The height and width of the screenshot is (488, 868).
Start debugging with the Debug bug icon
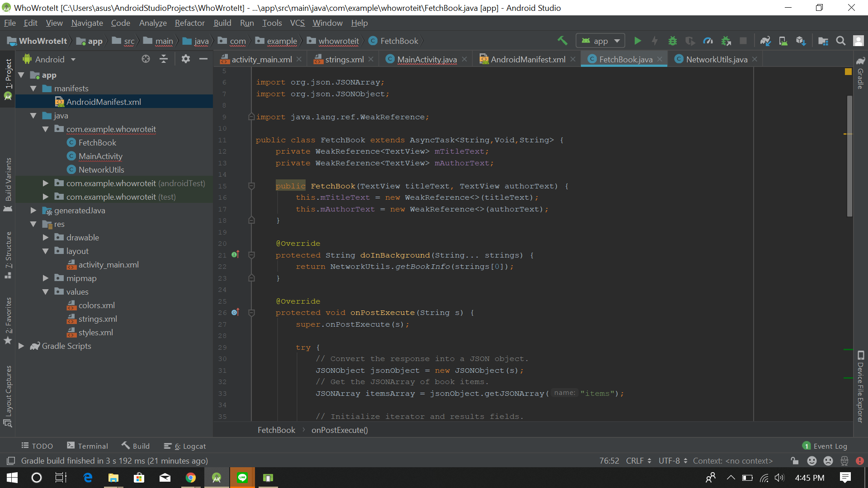pos(673,41)
